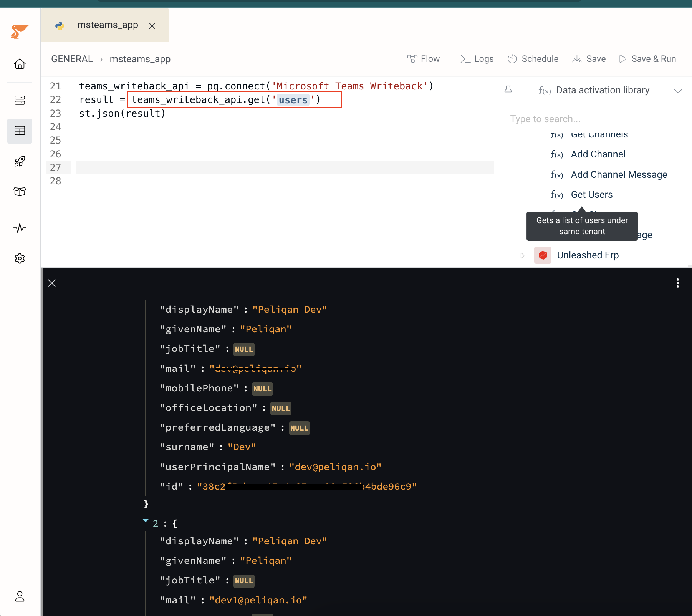The image size is (692, 616).
Task: Open the user profile icon
Action: click(20, 596)
